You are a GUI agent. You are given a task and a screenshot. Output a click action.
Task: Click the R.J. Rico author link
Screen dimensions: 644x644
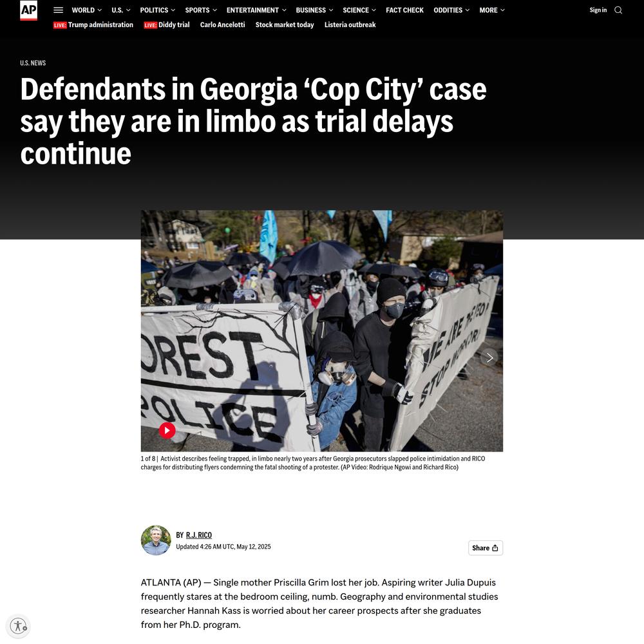[x=199, y=535]
